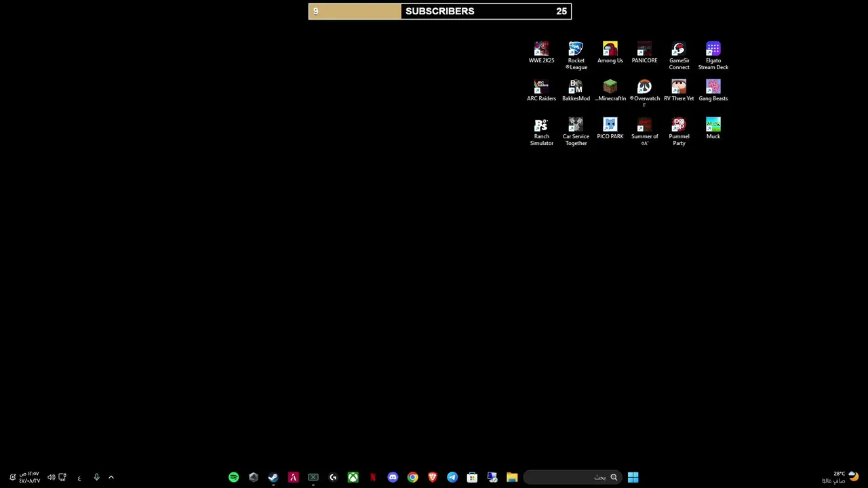Screen dimensions: 868x488
Task: Open Spotify from the taskbar
Action: (233, 477)
